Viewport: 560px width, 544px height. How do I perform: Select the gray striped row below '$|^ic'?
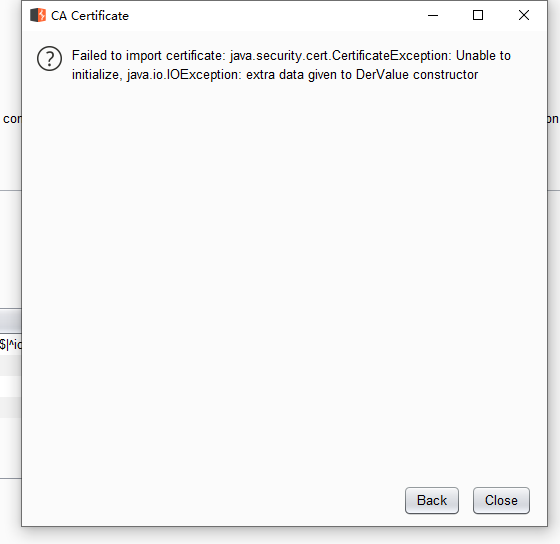[x=11, y=365]
